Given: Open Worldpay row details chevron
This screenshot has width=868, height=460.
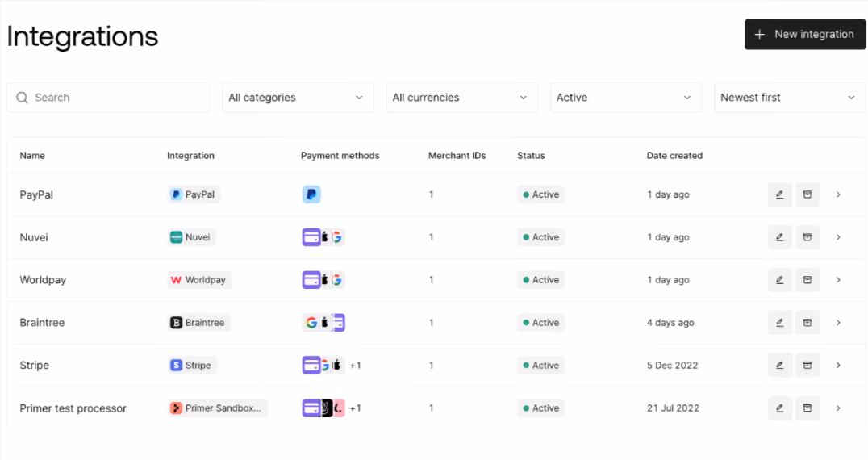Looking at the screenshot, I should [x=838, y=279].
